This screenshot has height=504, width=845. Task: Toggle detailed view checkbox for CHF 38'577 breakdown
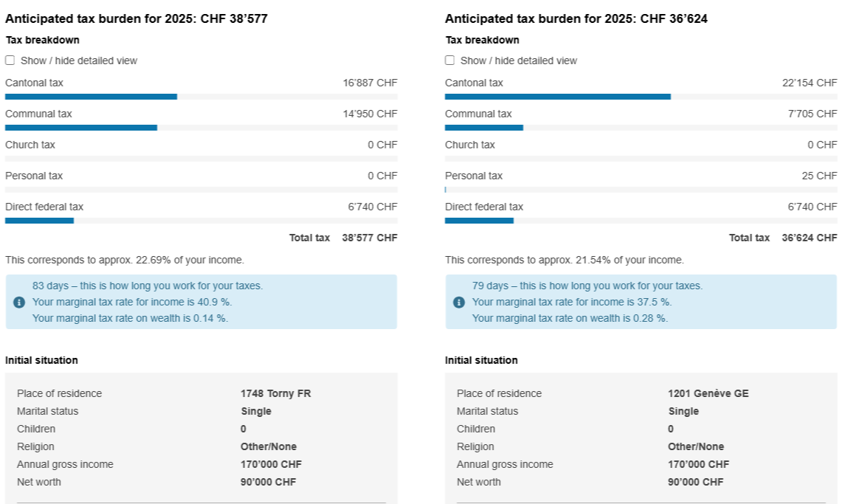[10, 61]
